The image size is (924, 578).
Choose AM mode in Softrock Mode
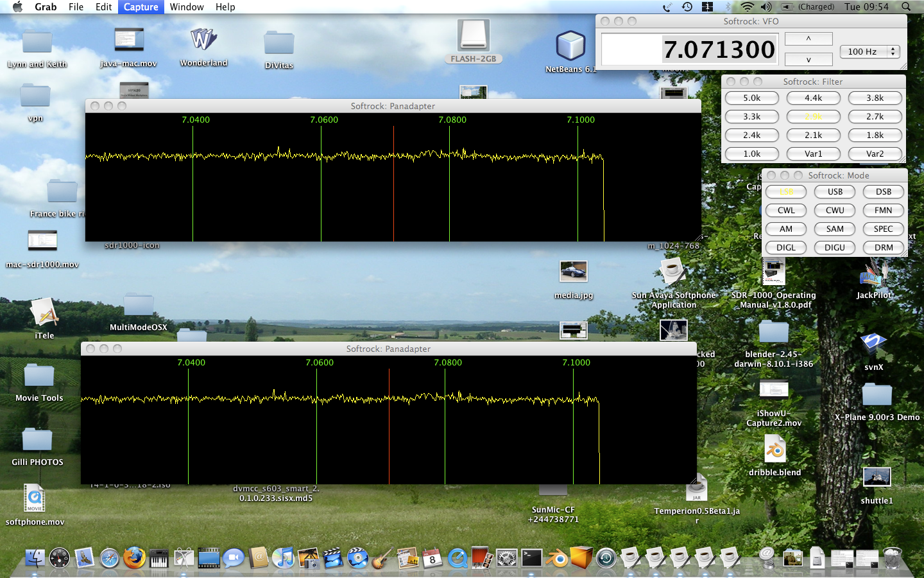click(x=786, y=229)
